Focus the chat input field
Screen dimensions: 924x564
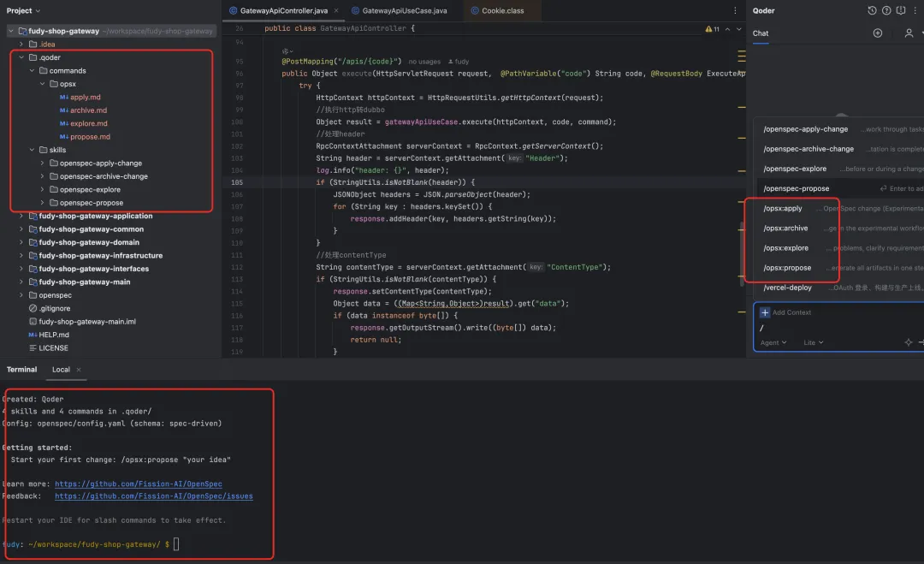coord(840,328)
